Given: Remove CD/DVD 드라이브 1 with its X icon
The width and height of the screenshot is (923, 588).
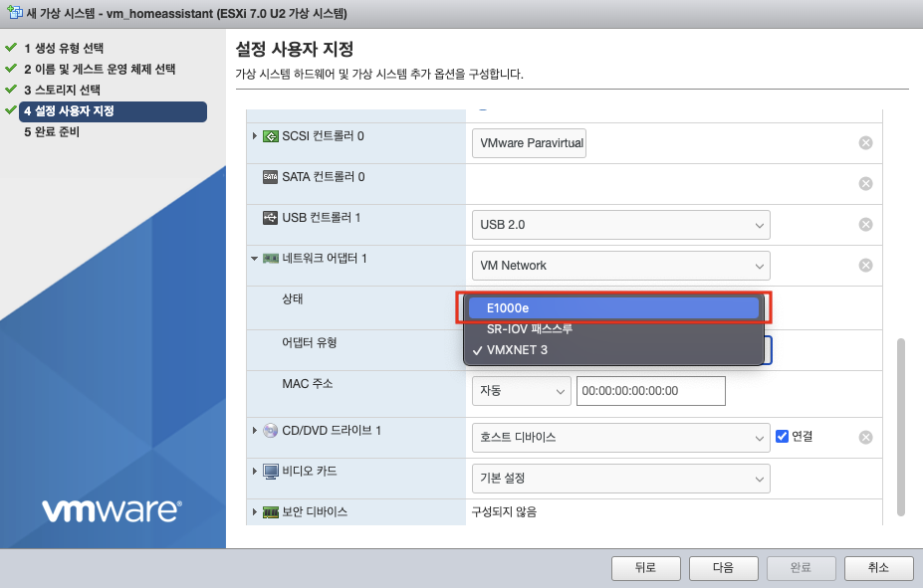Looking at the screenshot, I should point(865,437).
